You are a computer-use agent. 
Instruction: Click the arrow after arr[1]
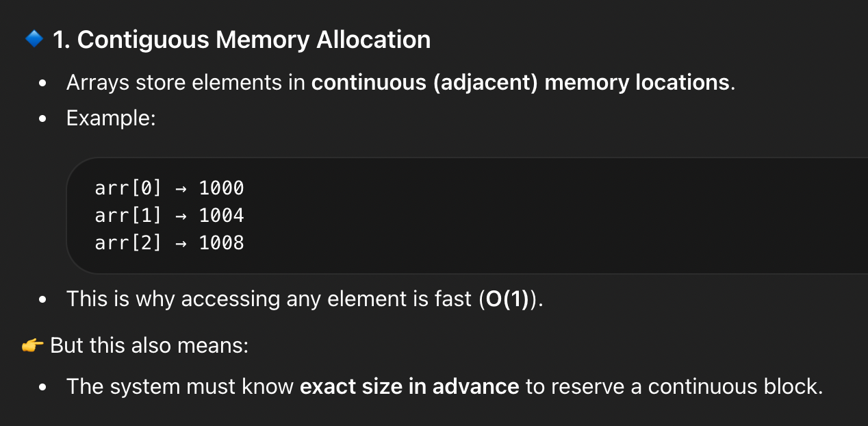180,216
